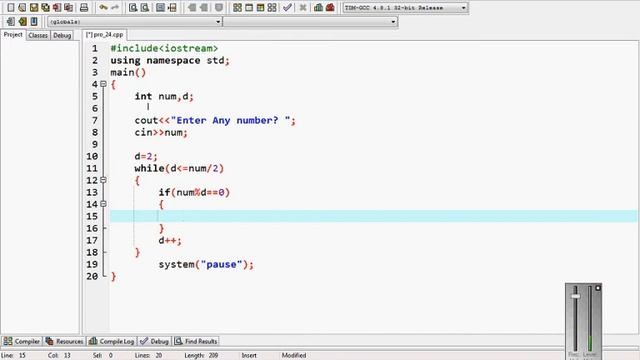Collapse the code fold at line 4

pos(103,84)
